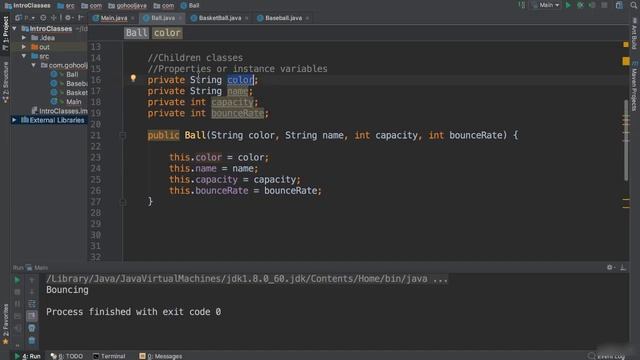Fold the Ball constructor at line 21

(x=123, y=135)
